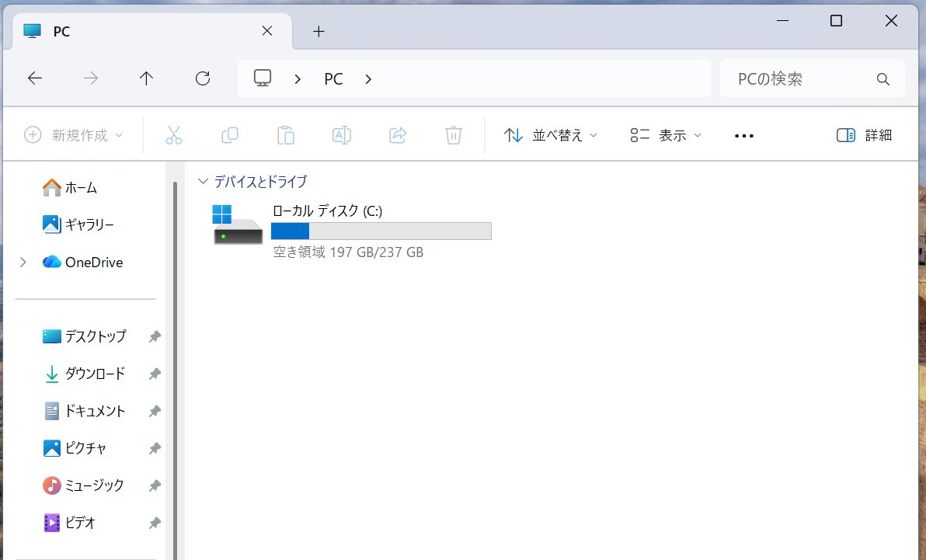Click the 空き領域 197 GB/237 GB text
This screenshot has width=926, height=560.
pos(348,252)
